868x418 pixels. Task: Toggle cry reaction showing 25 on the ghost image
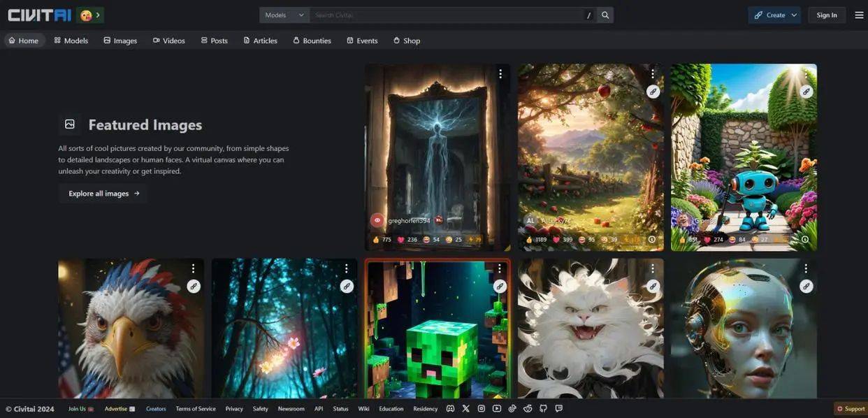click(454, 239)
